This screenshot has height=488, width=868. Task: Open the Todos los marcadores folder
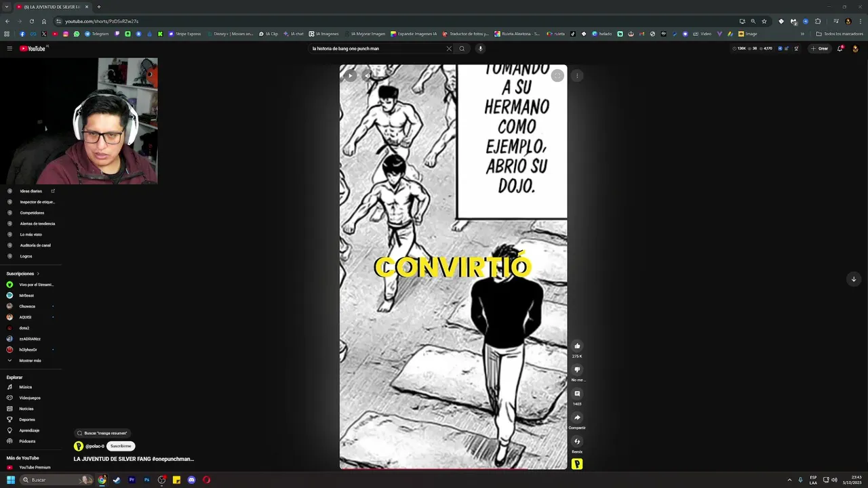(840, 34)
